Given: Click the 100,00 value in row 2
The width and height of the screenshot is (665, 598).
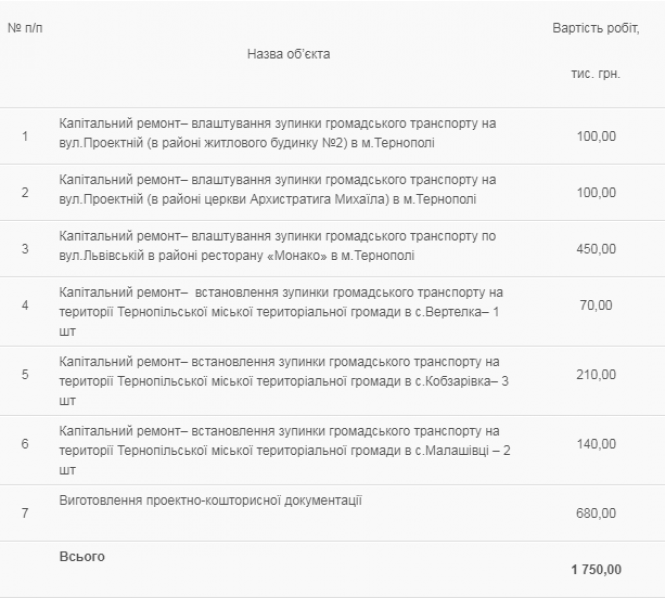Looking at the screenshot, I should click(x=595, y=191).
